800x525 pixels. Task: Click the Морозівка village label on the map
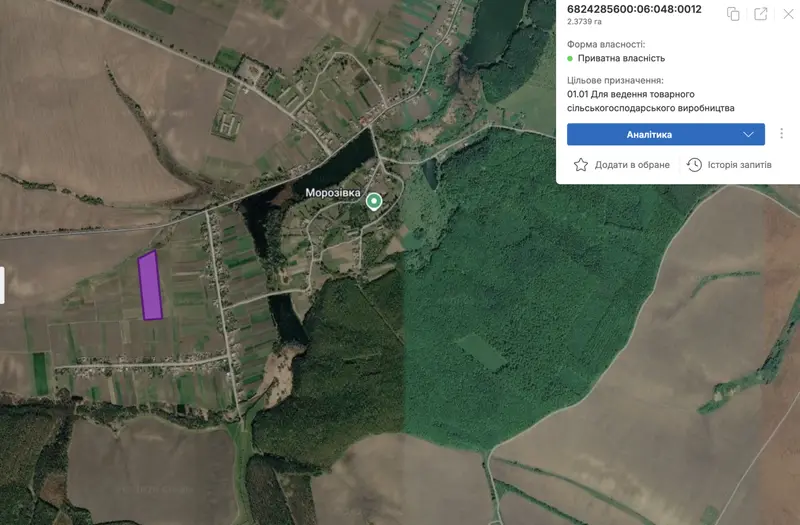click(333, 193)
